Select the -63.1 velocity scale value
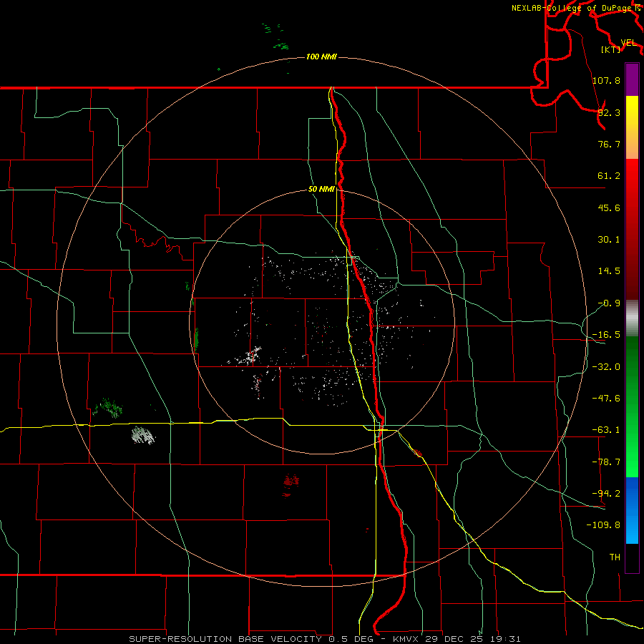The image size is (644, 644). [606, 430]
